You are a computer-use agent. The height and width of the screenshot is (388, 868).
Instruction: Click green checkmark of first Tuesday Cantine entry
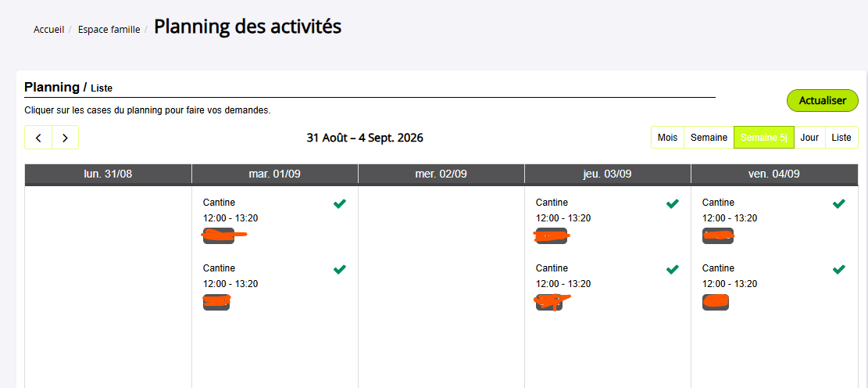(339, 204)
